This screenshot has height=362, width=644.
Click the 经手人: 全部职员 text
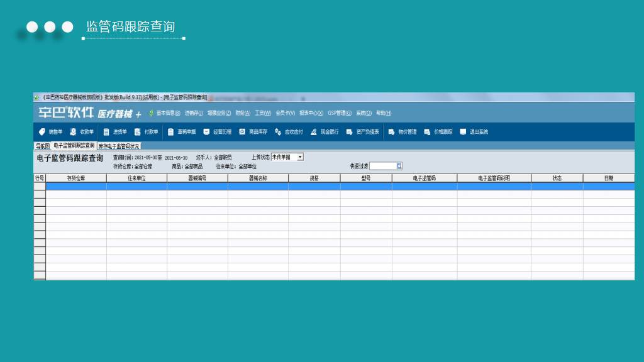pyautogui.click(x=214, y=158)
